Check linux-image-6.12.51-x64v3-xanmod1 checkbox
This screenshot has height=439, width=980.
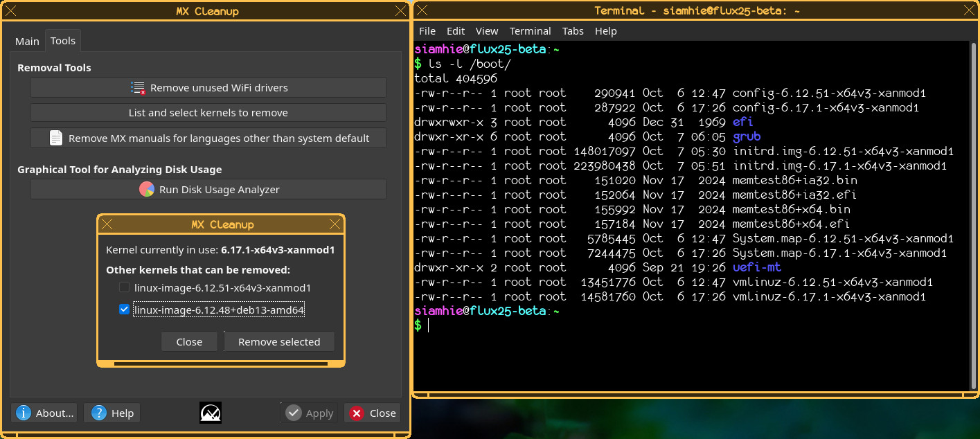coord(124,287)
